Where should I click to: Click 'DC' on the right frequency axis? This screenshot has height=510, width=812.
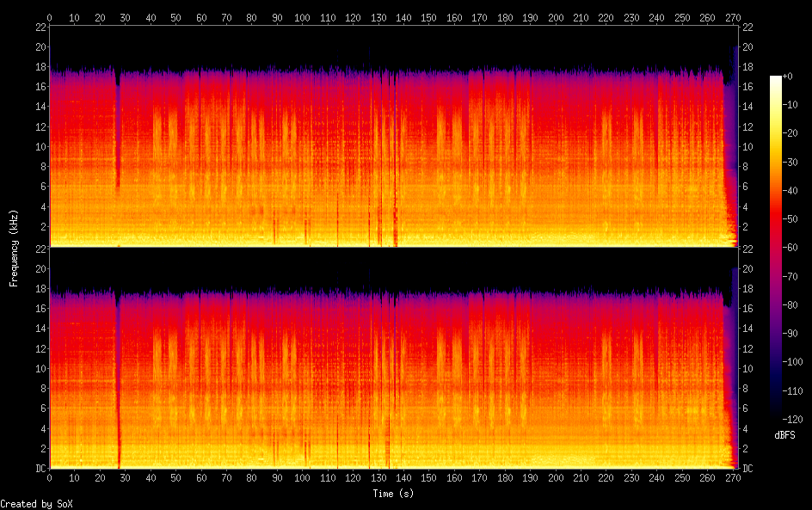(747, 469)
